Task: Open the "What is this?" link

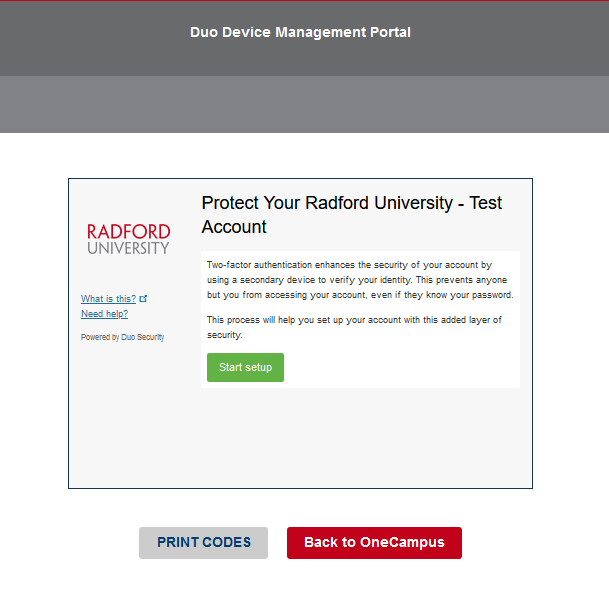Action: coord(108,299)
